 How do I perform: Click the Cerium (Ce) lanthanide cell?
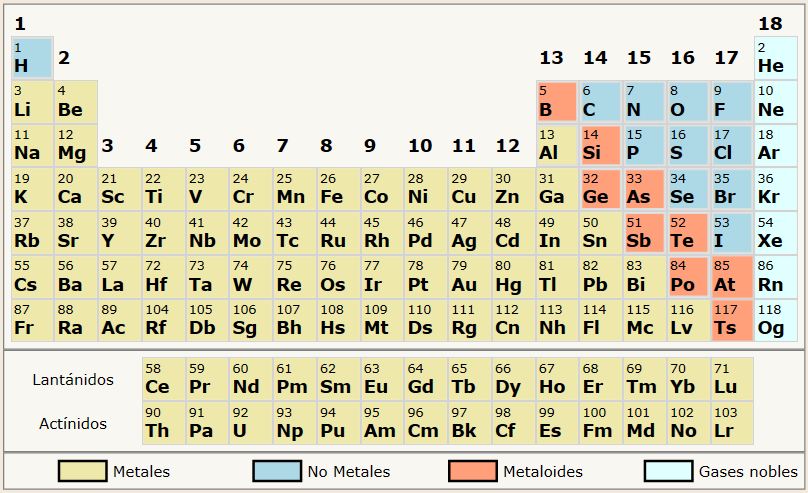tap(163, 379)
